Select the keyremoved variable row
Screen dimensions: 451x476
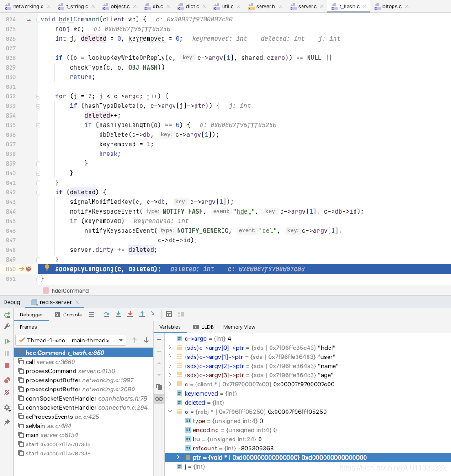click(308, 393)
